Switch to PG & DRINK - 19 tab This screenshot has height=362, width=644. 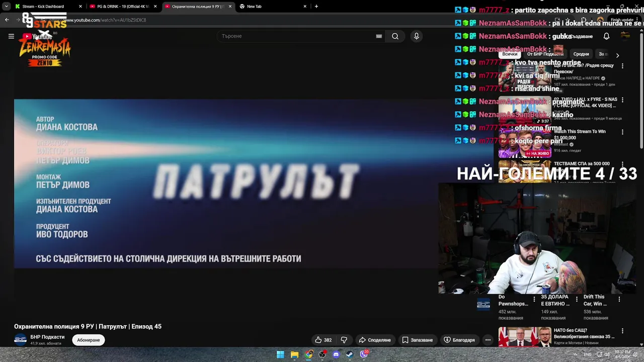click(x=123, y=7)
